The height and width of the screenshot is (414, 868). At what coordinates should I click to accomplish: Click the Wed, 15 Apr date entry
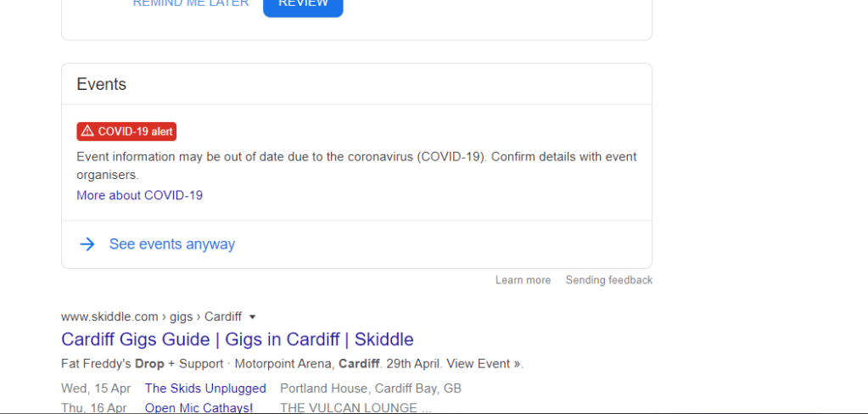pyautogui.click(x=96, y=389)
